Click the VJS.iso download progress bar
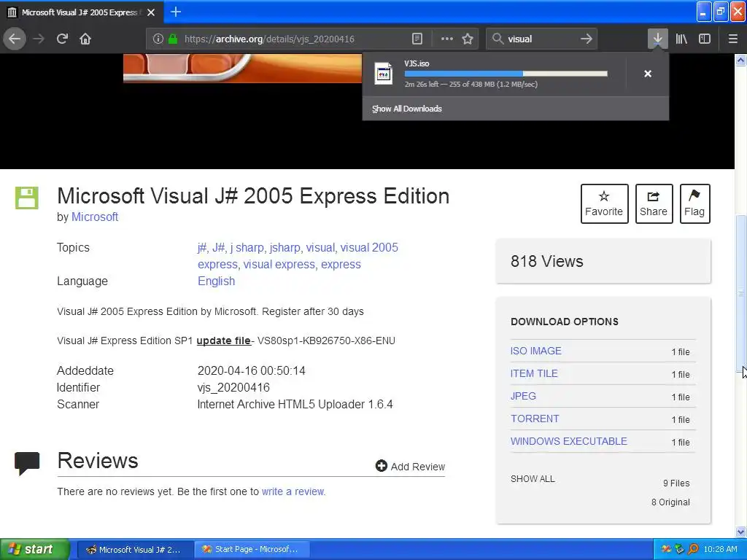The image size is (747, 560). 506,74
